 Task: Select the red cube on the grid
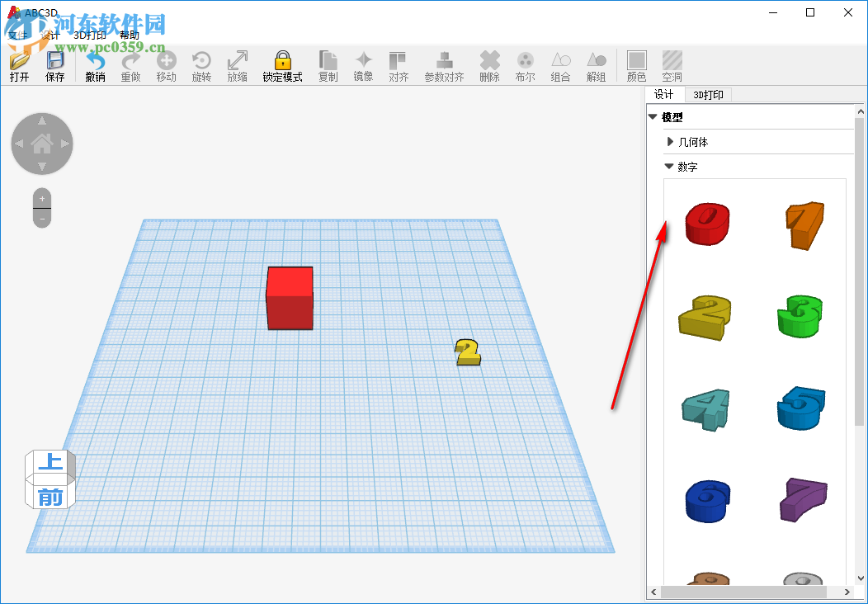290,298
